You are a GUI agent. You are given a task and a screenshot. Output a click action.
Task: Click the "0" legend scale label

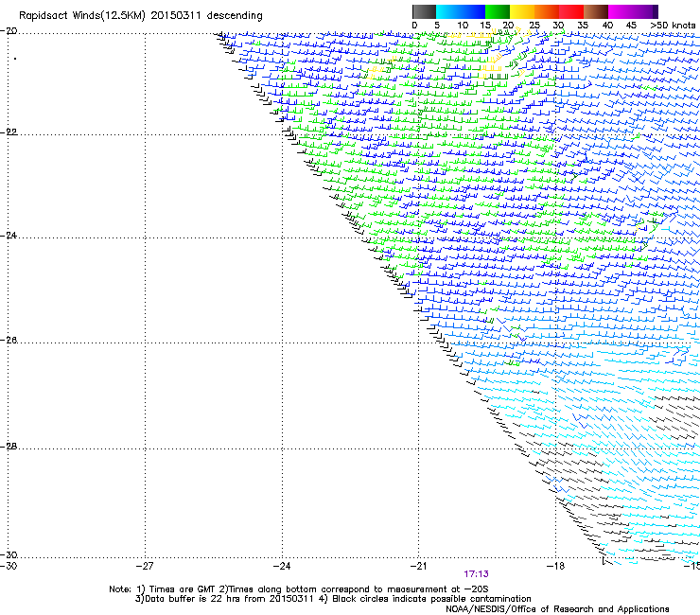click(414, 26)
